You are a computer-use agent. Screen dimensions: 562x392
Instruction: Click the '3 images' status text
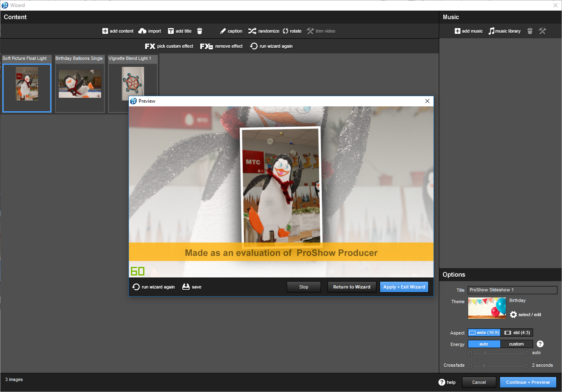14,379
